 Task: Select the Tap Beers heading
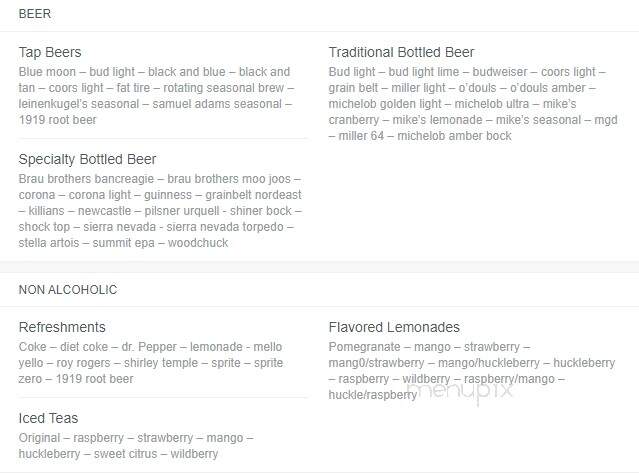pos(50,52)
